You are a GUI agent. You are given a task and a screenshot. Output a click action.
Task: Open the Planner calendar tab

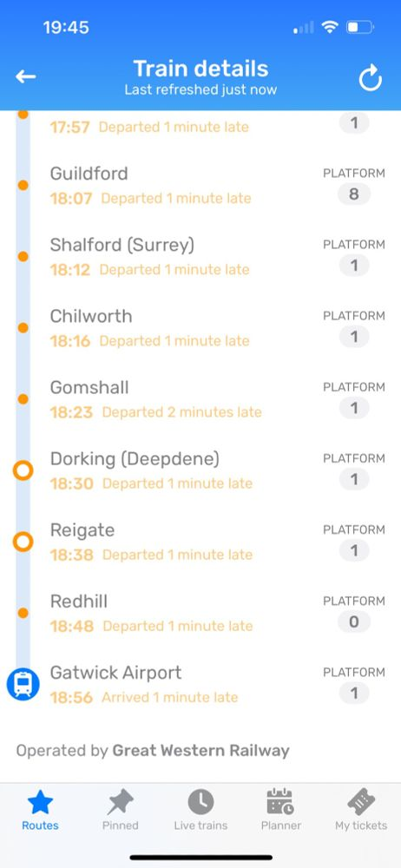click(281, 810)
